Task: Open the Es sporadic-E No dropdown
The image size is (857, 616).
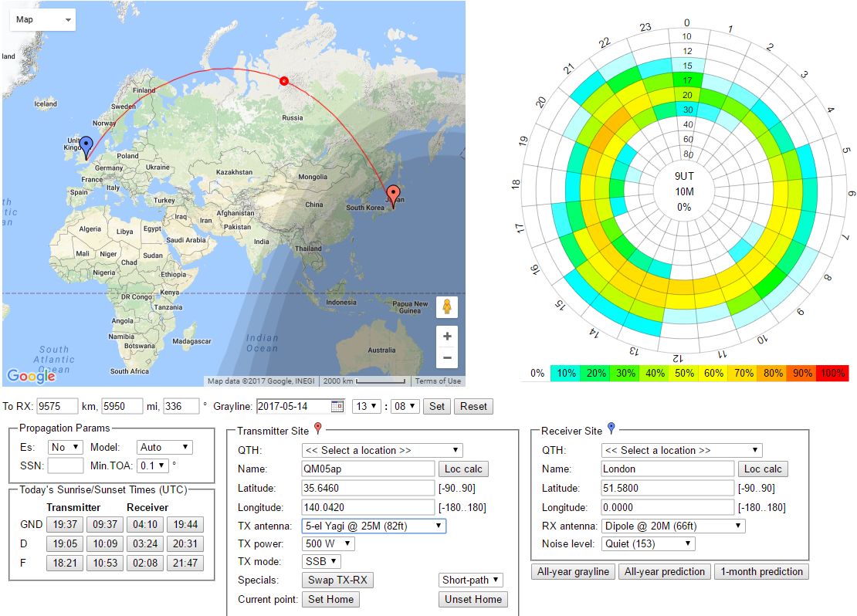Action: point(66,447)
